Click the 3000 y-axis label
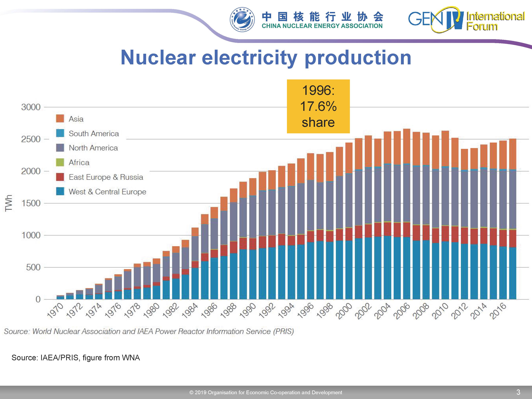The image size is (532, 399). [x=31, y=107]
